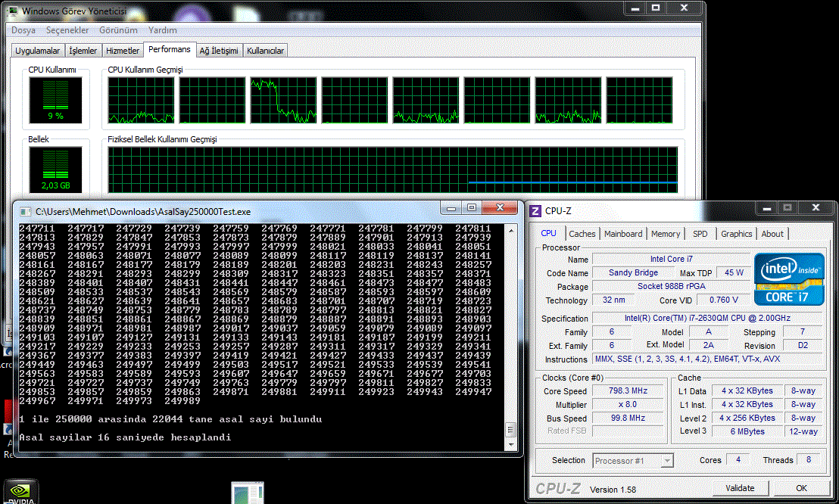Open the Seçenekler menu

click(67, 30)
